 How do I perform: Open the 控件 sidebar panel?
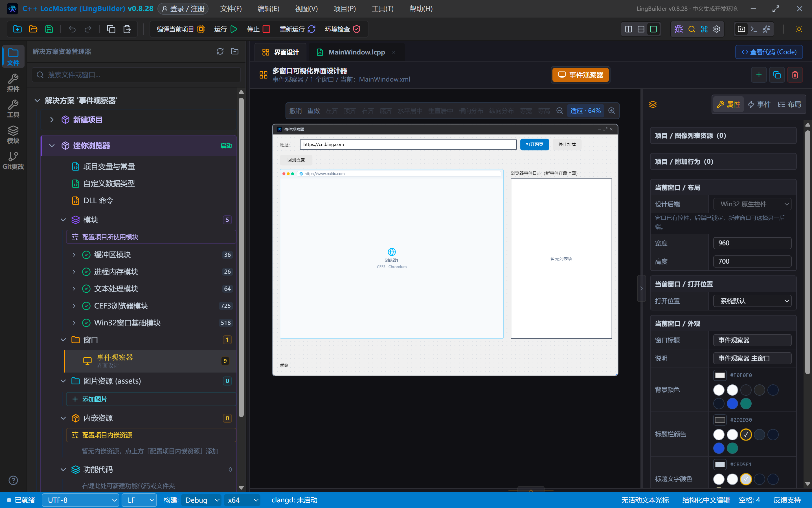click(x=13, y=83)
